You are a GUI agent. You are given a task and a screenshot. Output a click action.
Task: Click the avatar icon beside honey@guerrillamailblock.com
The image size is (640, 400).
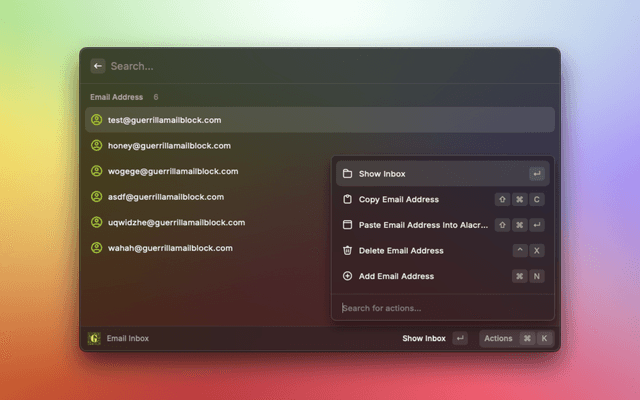click(x=97, y=146)
